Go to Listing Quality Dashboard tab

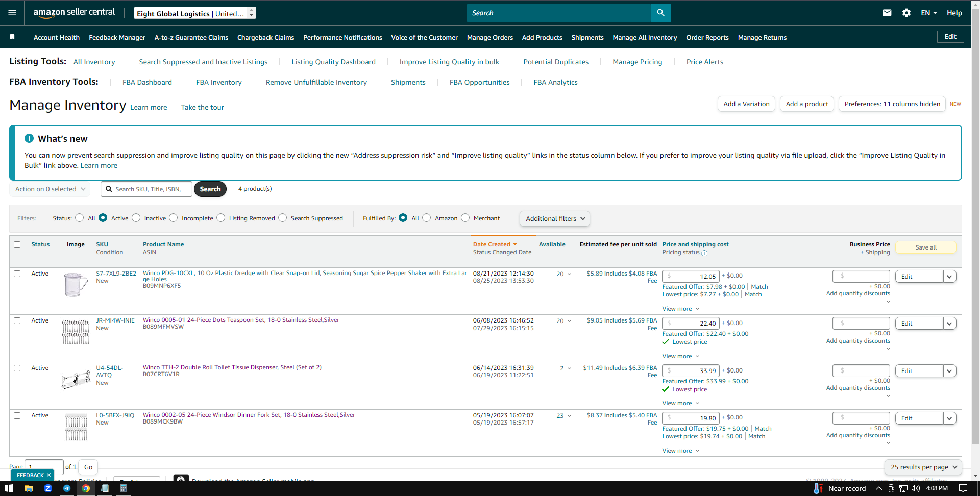click(333, 62)
